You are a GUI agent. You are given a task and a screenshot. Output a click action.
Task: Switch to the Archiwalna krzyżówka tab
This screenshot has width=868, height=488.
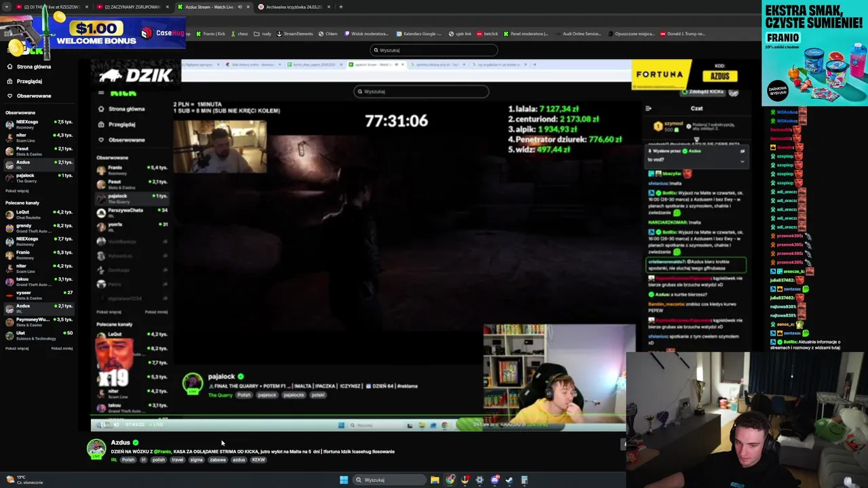point(293,7)
